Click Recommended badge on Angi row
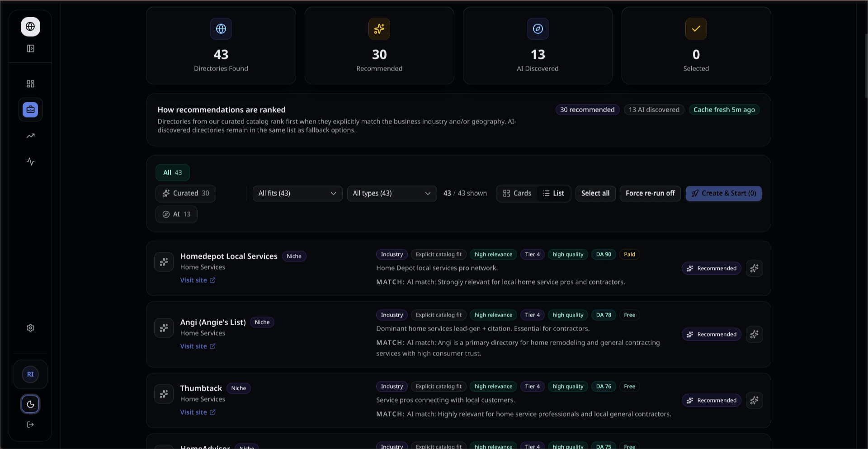The image size is (868, 449). tap(712, 334)
